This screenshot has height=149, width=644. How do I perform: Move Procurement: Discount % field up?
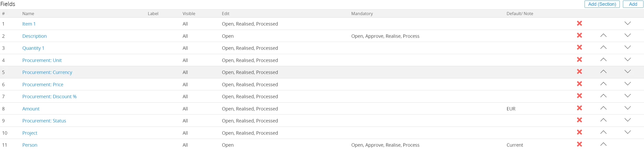pyautogui.click(x=603, y=96)
